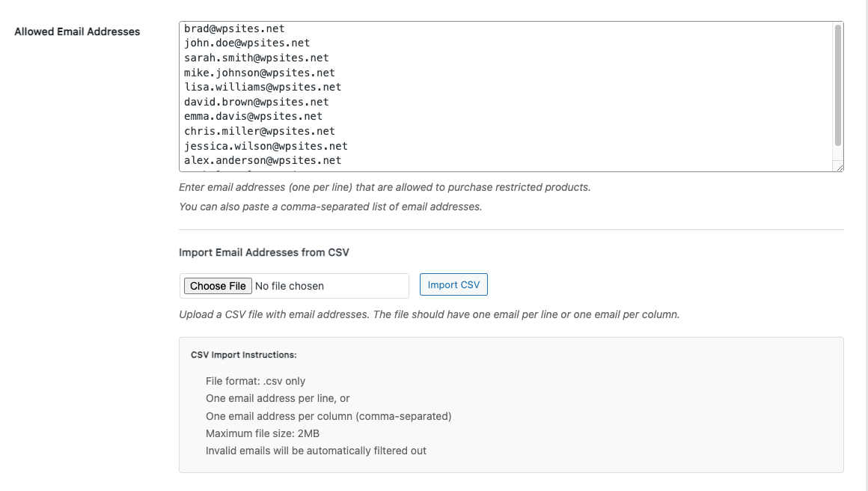Click the david.brown@wpsites.net email line
The image size is (868, 491).
click(256, 102)
